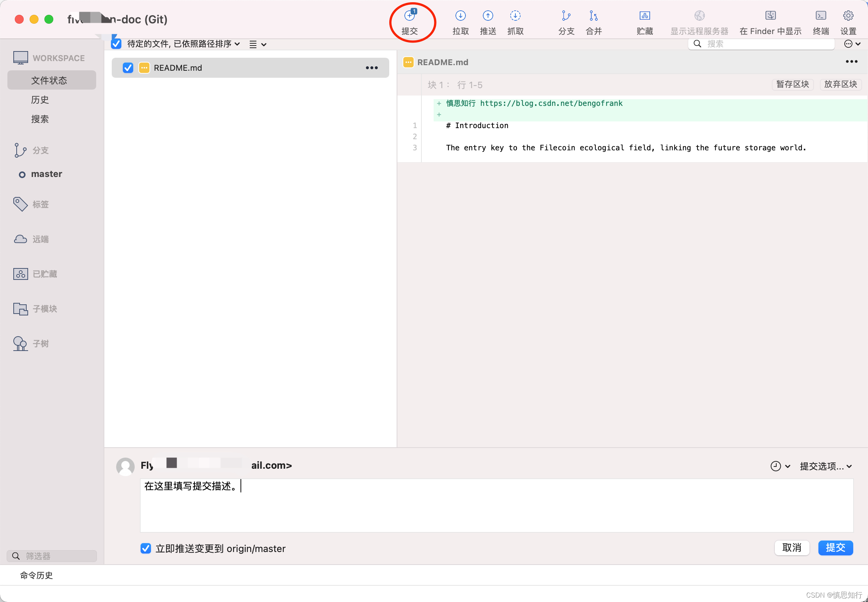Open the list view mode dropdown
Image resolution: width=868 pixels, height=602 pixels.
click(x=258, y=44)
